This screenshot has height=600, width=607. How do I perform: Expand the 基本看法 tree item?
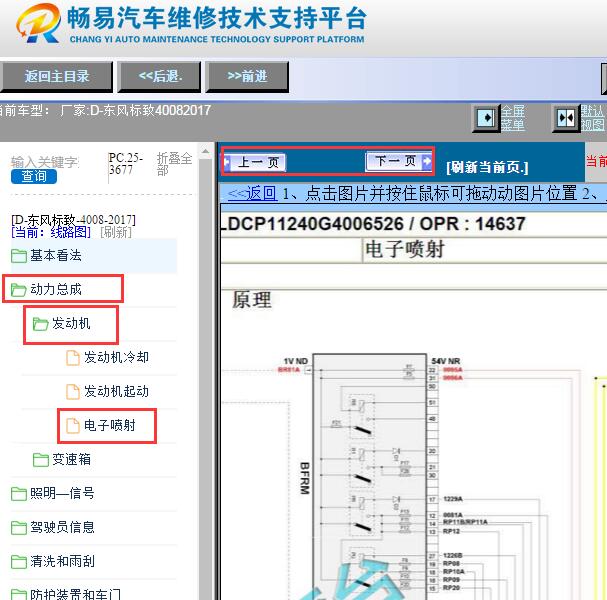pos(56,255)
